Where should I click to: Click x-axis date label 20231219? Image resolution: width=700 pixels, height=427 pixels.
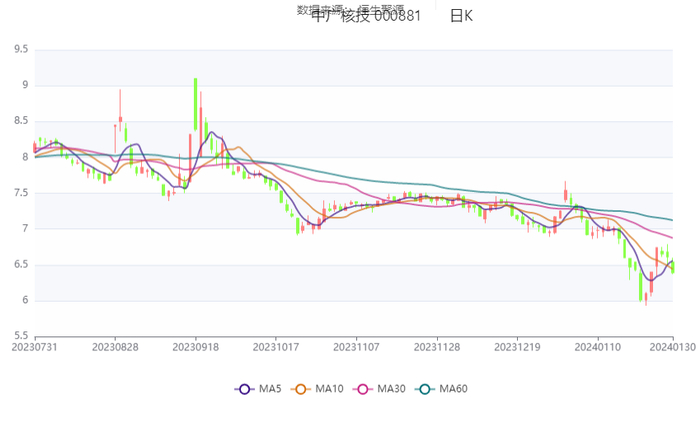(x=517, y=347)
